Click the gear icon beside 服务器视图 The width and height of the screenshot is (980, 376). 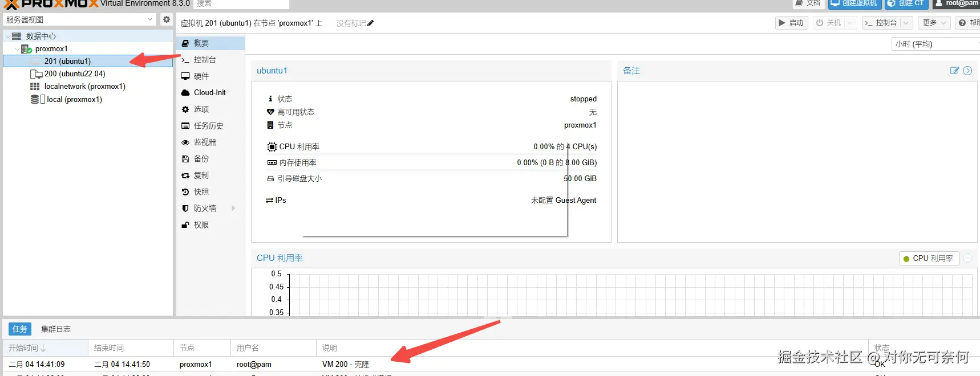166,19
